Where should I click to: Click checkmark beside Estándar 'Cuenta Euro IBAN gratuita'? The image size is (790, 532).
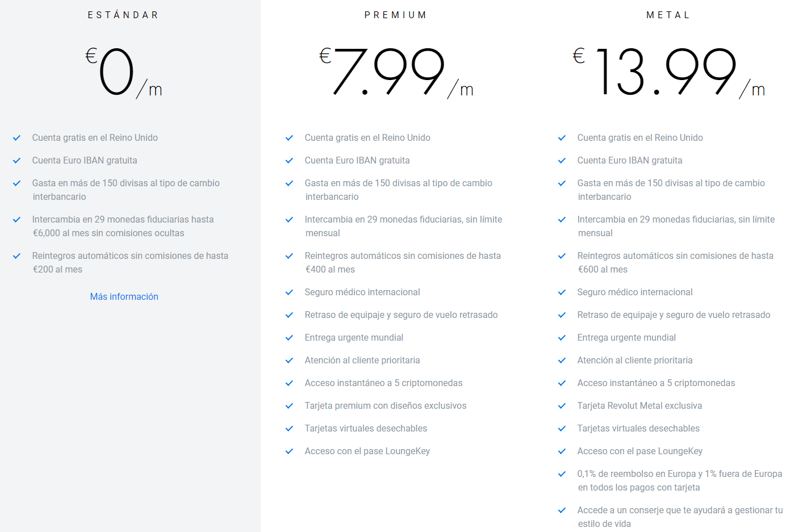click(x=17, y=161)
